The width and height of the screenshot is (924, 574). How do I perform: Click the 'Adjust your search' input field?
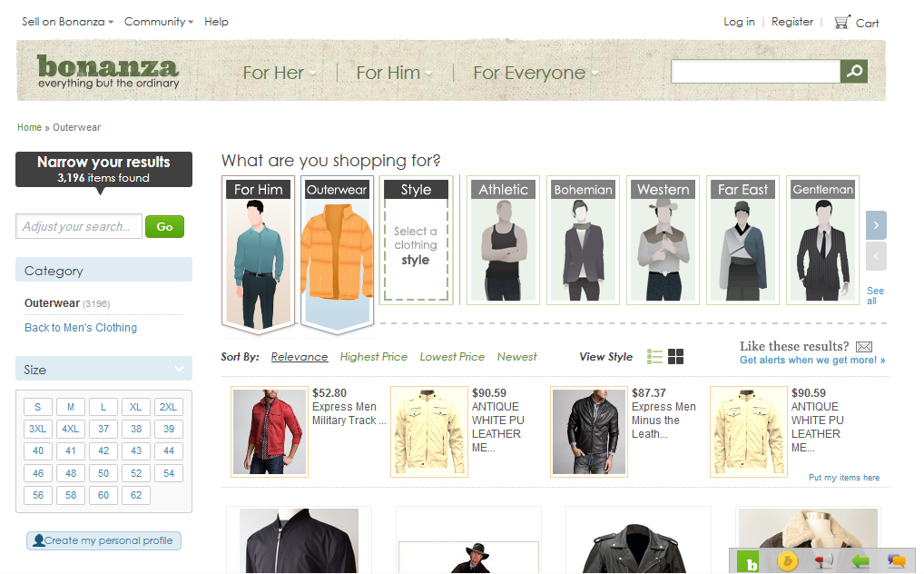(78, 226)
